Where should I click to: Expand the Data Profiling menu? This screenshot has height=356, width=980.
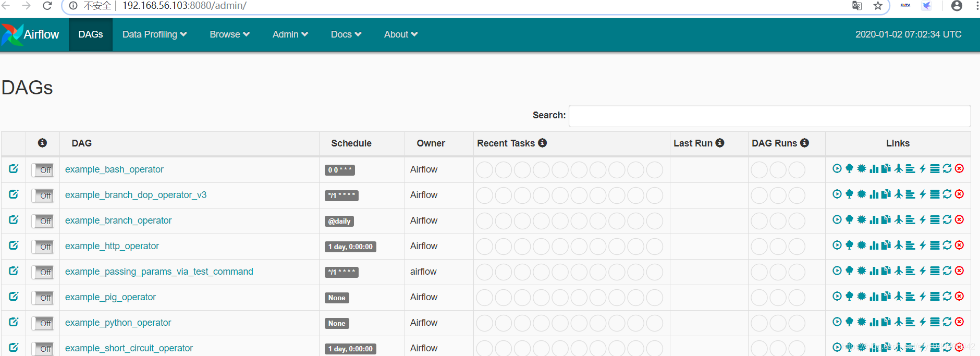154,34
